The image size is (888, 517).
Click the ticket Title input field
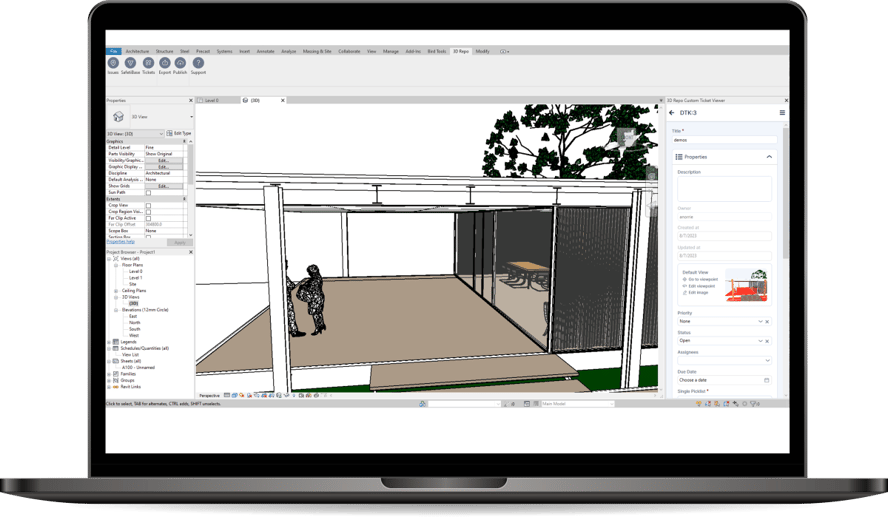(x=724, y=140)
